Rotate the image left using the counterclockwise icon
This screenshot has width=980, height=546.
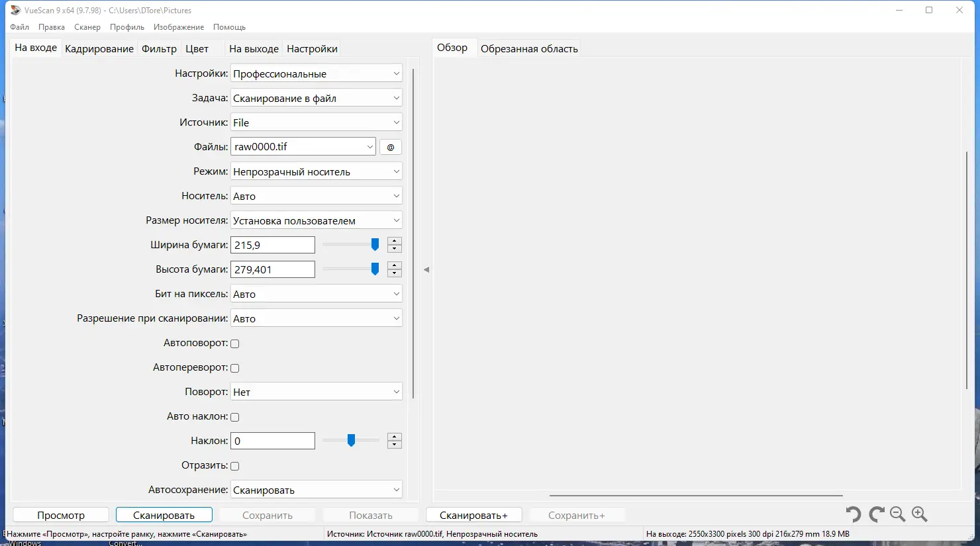coord(854,514)
